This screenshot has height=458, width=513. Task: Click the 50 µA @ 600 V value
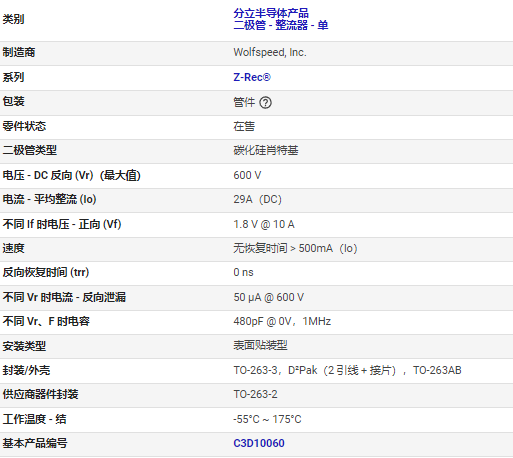pos(269,297)
